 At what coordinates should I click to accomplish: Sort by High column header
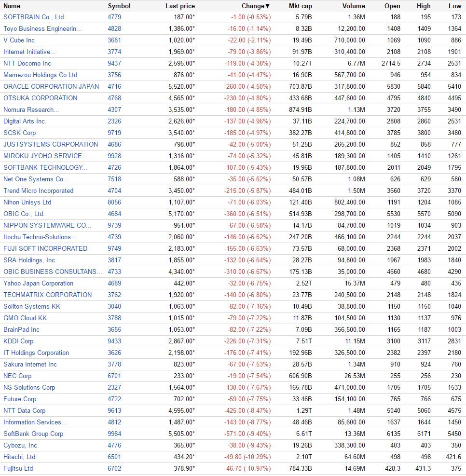tap(424, 6)
